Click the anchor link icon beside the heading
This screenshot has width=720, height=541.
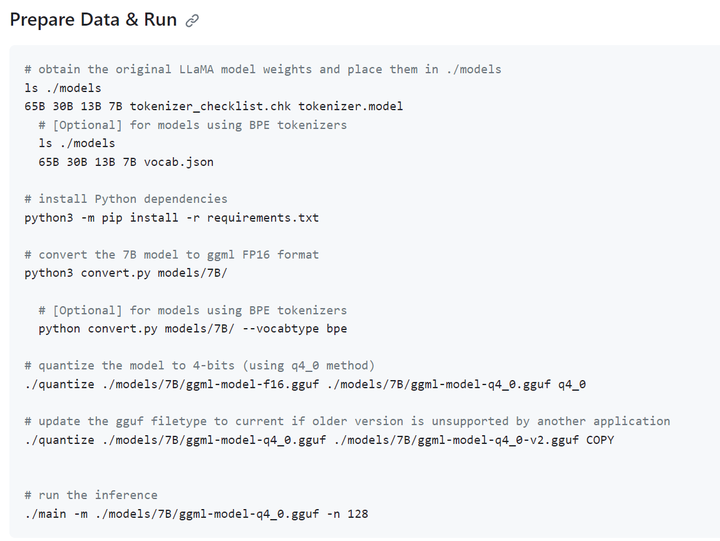pyautogui.click(x=192, y=21)
